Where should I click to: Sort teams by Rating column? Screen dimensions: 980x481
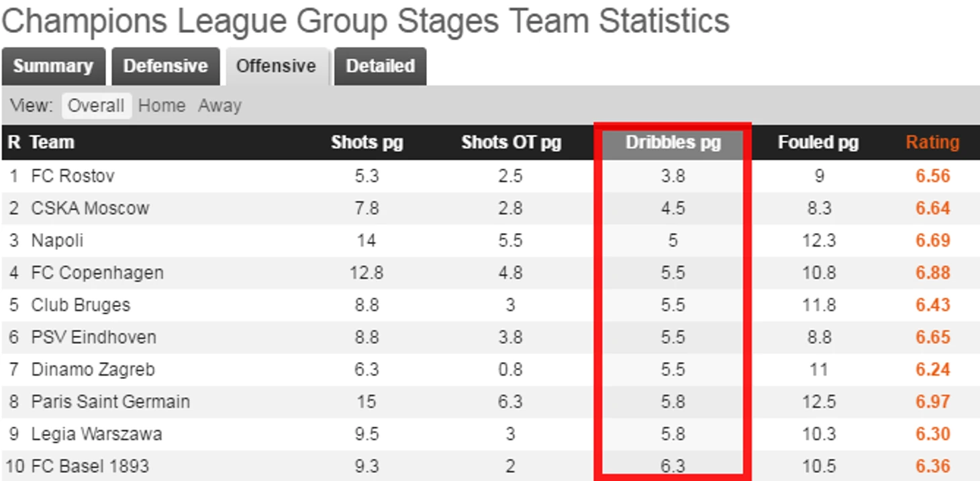(x=932, y=142)
